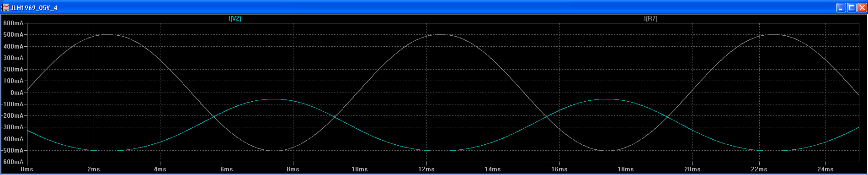The height and width of the screenshot is (175, 868).
Task: Click the -200mA vertical axis label
Action: (x=12, y=115)
